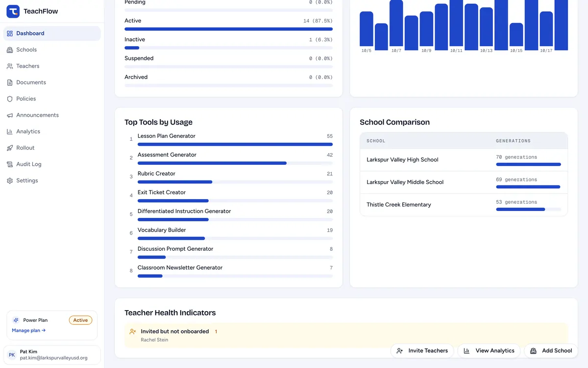Open Settings from the sidebar

pyautogui.click(x=52, y=181)
